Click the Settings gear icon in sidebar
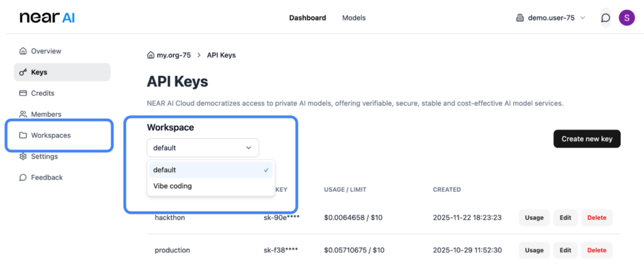 point(23,157)
